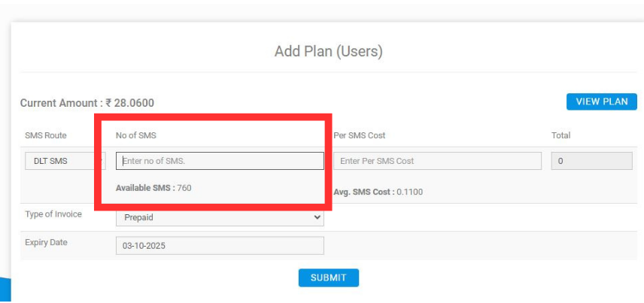Select the No of SMS column header
The image size is (644, 303).
(x=136, y=135)
